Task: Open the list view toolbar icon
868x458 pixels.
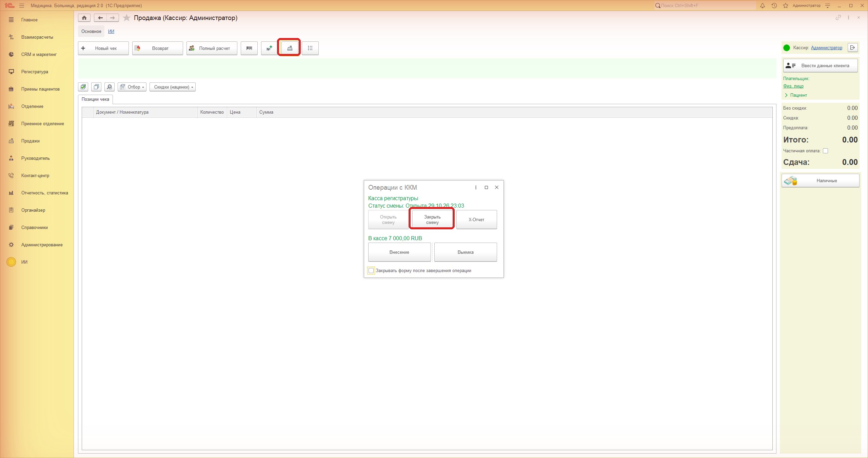Action: point(310,48)
